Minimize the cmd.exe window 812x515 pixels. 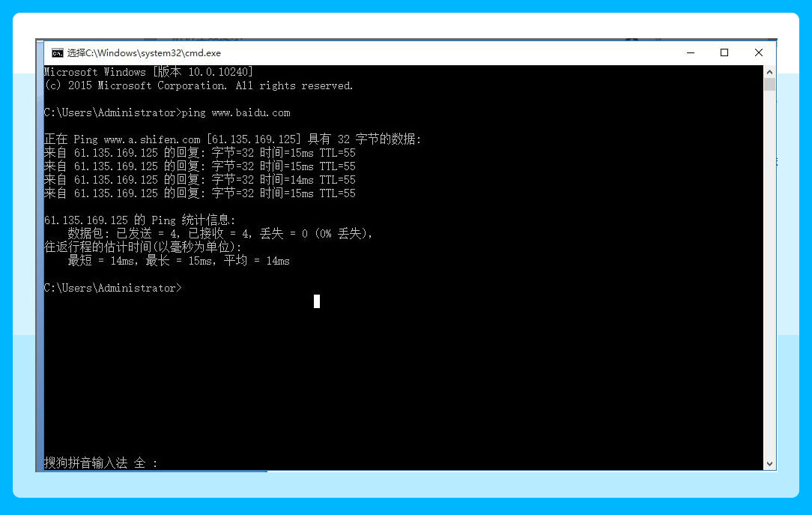tap(690, 52)
